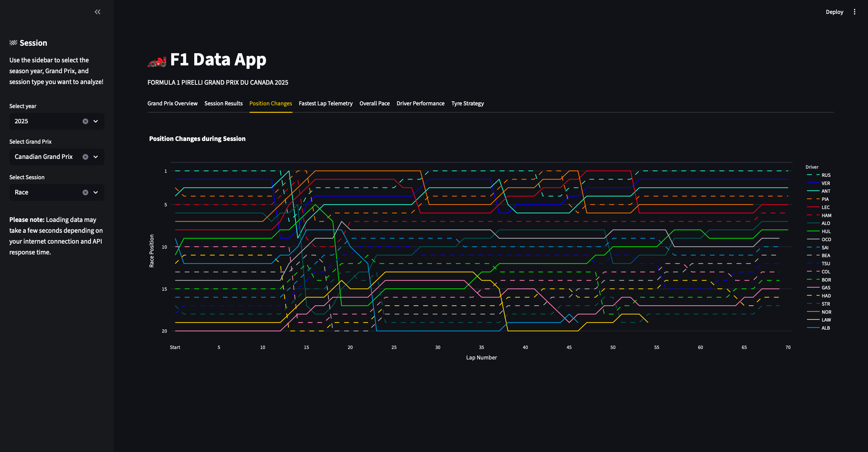This screenshot has width=868, height=452.
Task: Toggle LEC driver in chart legend
Action: point(819,207)
